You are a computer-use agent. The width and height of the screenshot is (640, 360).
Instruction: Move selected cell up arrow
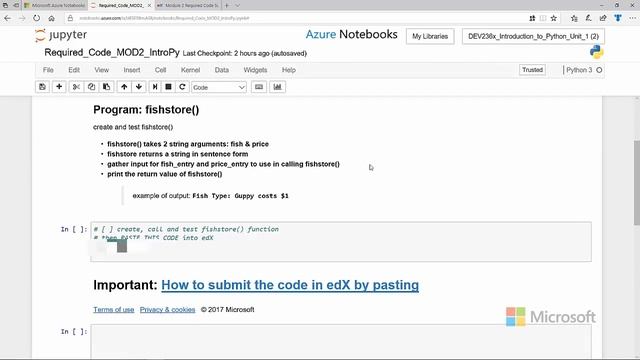[124, 87]
